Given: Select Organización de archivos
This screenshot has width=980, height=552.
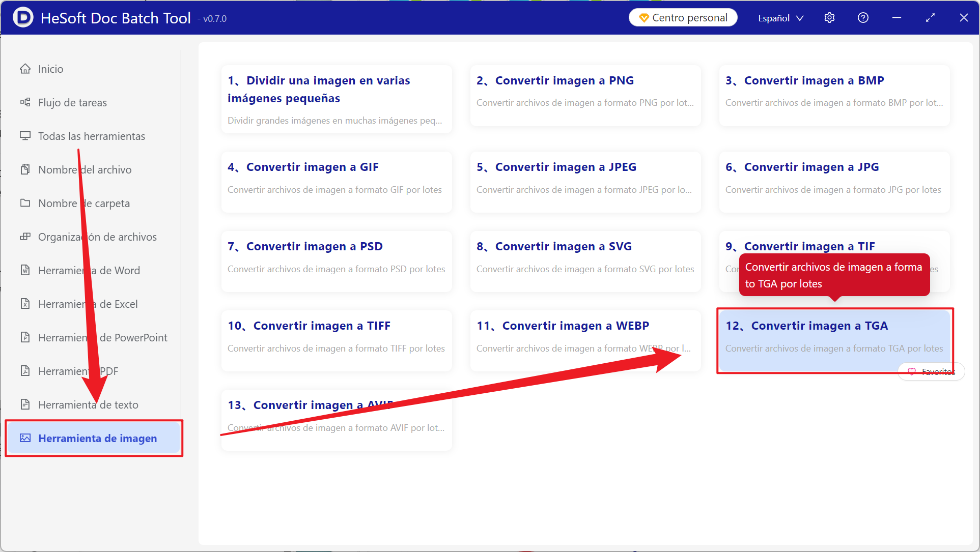Looking at the screenshot, I should pyautogui.click(x=97, y=237).
